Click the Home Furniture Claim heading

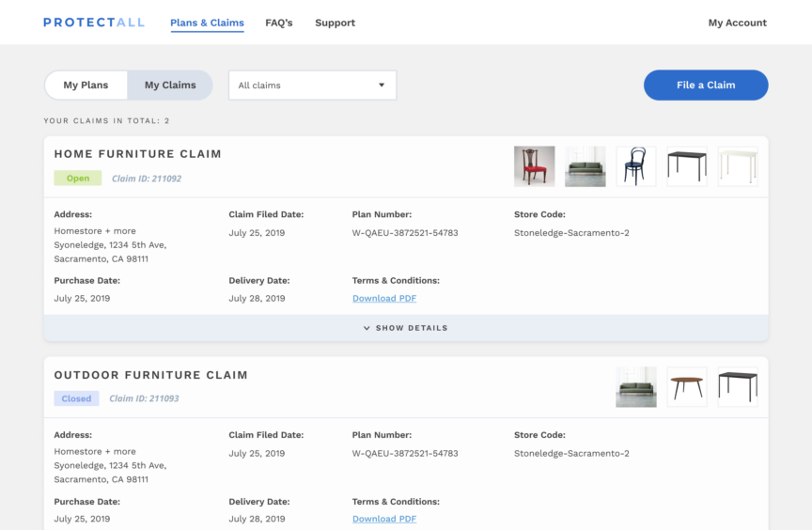pyautogui.click(x=138, y=154)
